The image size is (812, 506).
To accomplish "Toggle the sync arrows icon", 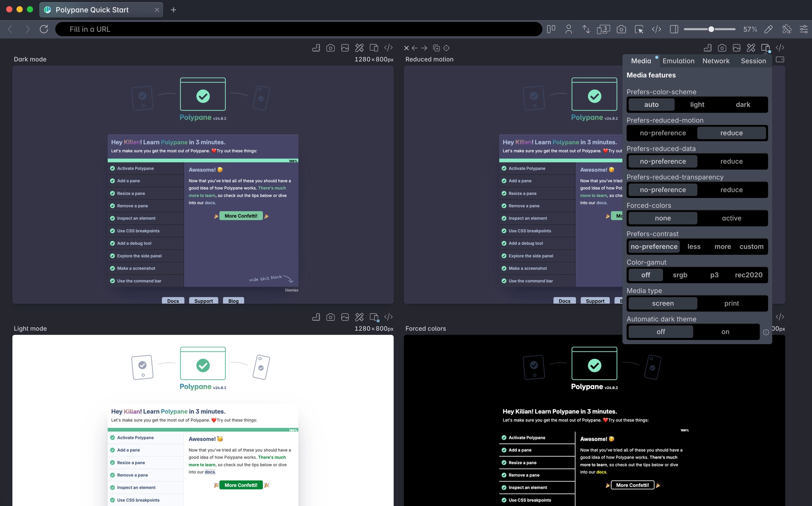I will pos(586,29).
